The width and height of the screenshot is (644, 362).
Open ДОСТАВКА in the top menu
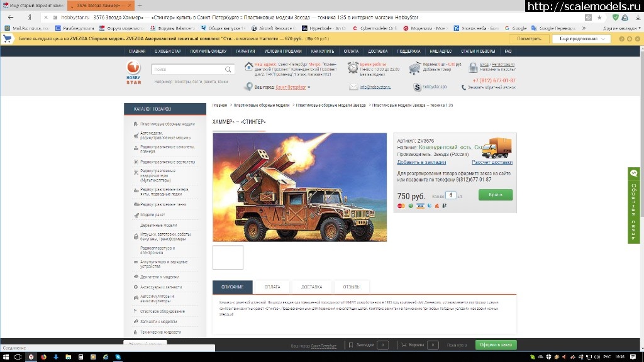pos(377,52)
